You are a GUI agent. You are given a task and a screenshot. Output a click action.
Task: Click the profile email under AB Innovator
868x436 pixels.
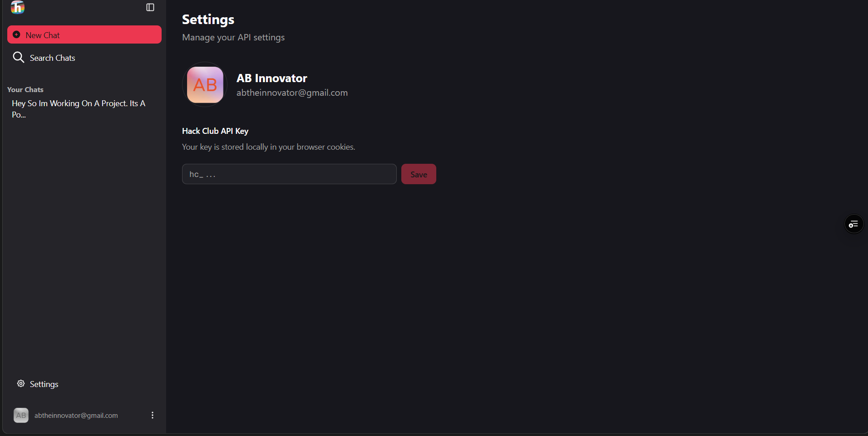(292, 93)
